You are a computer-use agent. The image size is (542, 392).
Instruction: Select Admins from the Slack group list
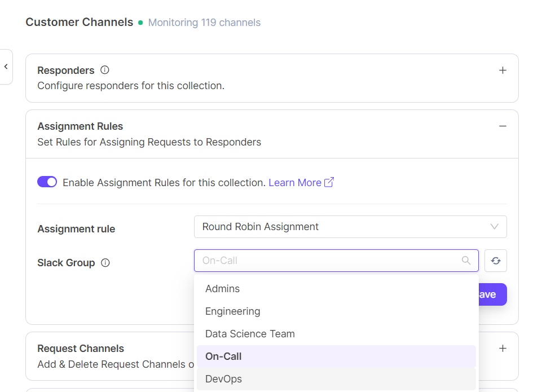(x=223, y=289)
